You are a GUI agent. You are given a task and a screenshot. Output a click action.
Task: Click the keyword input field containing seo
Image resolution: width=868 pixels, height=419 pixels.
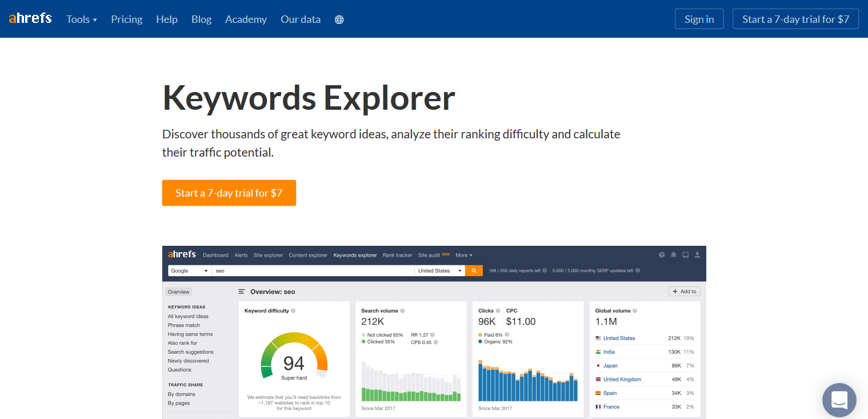point(313,270)
